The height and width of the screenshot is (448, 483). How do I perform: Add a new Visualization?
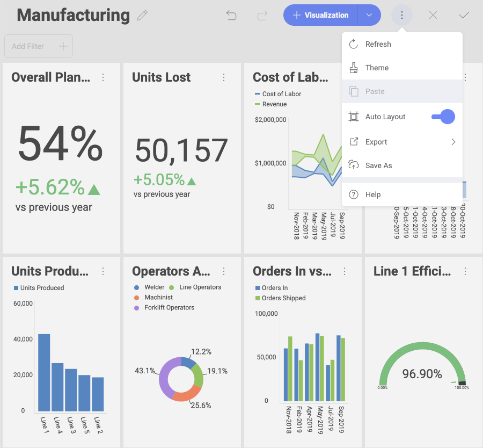320,16
